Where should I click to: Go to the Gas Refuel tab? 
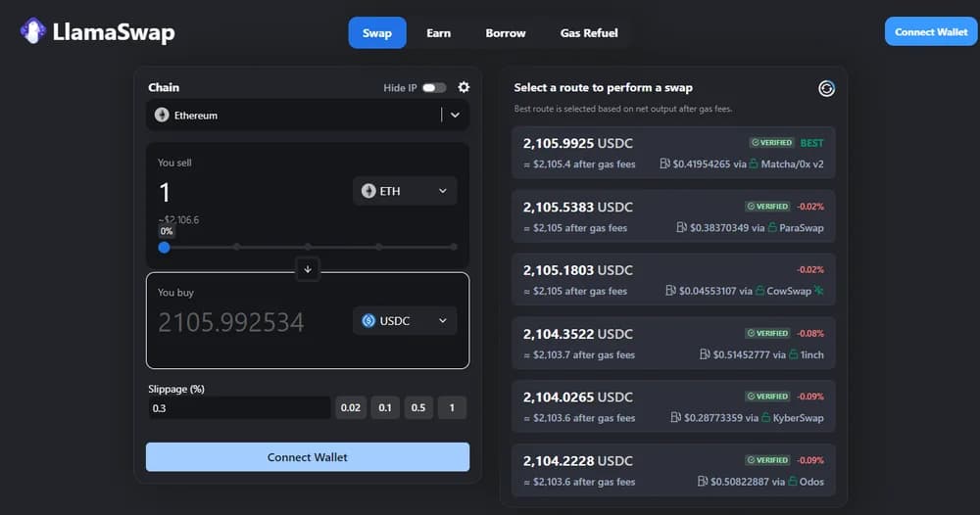click(x=588, y=32)
